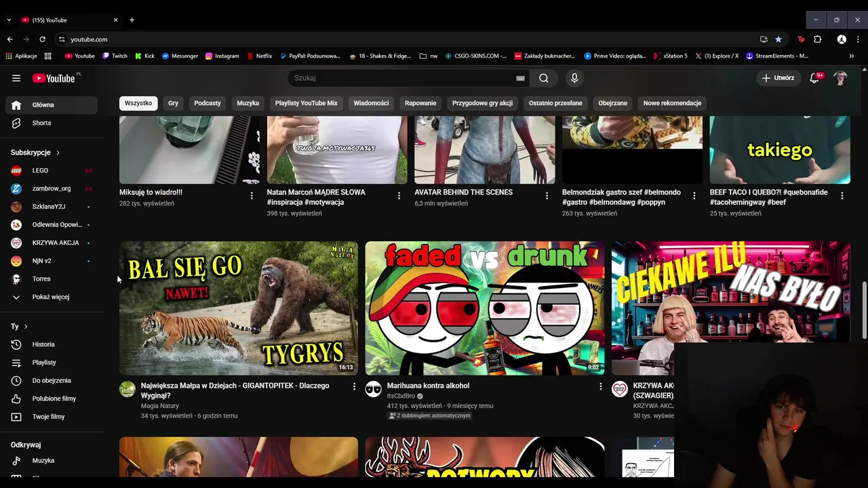Select the Wiadomości filter chip
868x488 pixels.
tap(371, 103)
